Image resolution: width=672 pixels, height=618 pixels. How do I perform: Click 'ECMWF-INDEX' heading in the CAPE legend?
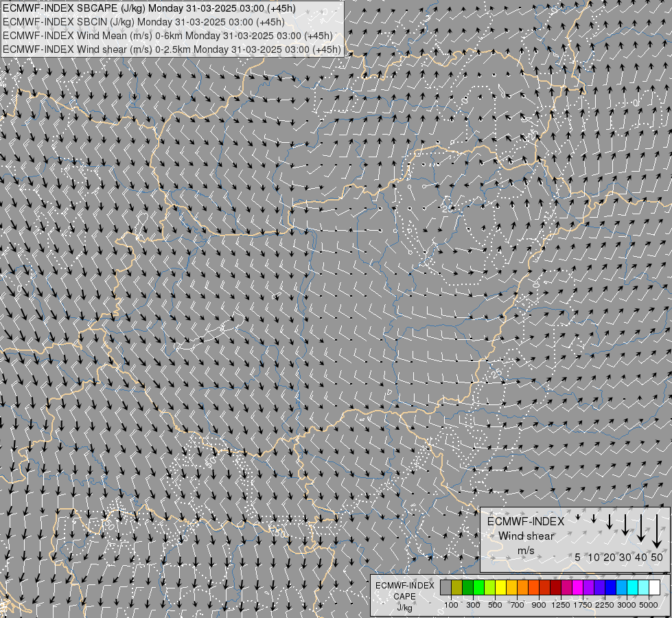[x=404, y=586]
